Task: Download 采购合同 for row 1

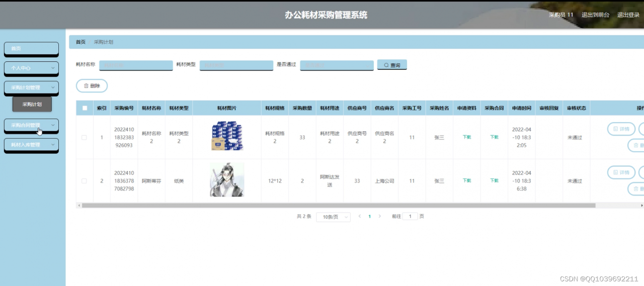Action: point(494,137)
